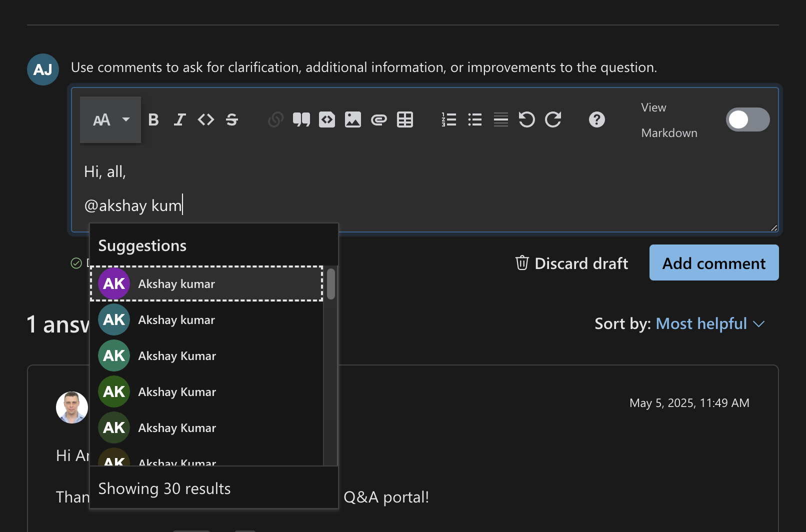Apply italic formatting to text
The image size is (806, 532).
tap(179, 120)
